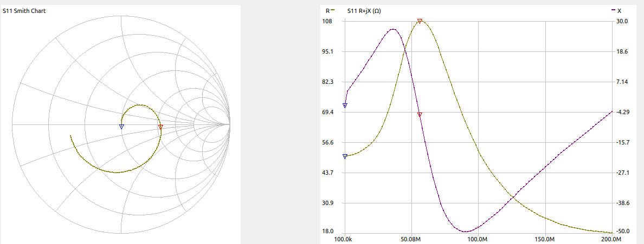Viewport: 644px width, 244px height.
Task: Click the yellow R legend dash
Action: 332,10
